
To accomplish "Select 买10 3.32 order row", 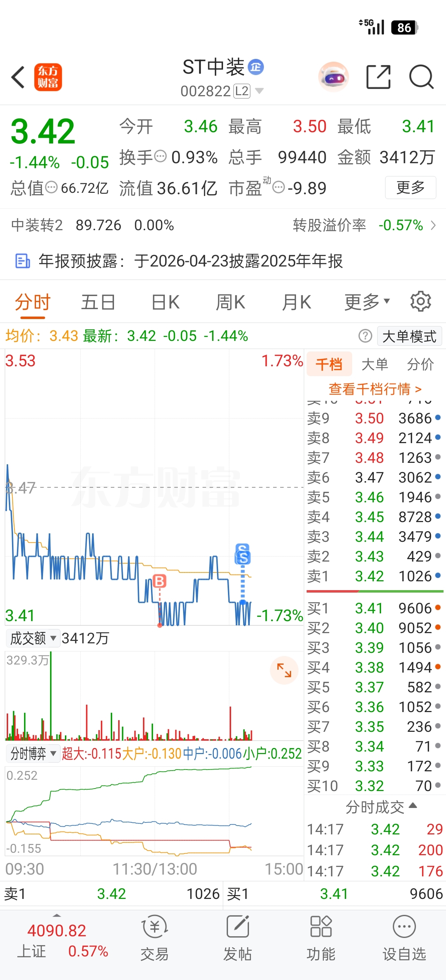I will [375, 786].
